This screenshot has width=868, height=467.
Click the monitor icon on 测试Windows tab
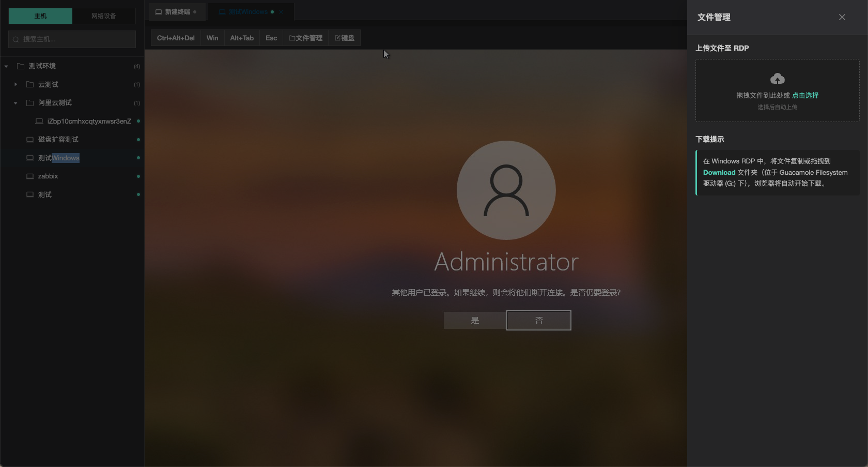click(x=222, y=12)
